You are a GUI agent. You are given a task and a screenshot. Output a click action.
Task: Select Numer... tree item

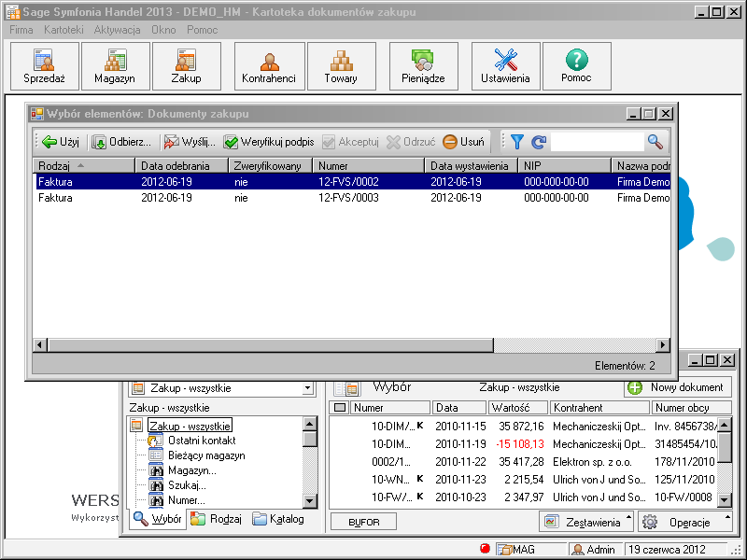point(186,500)
